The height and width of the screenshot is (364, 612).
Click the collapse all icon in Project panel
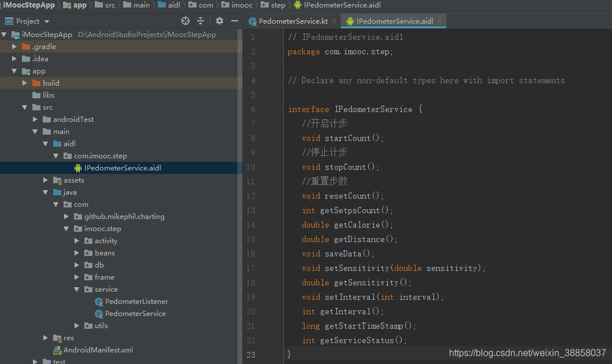coord(201,21)
